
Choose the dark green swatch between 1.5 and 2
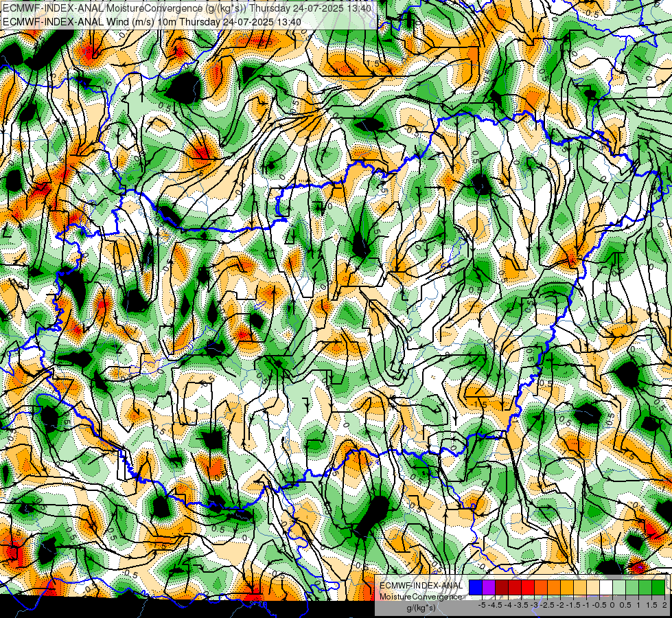click(658, 588)
